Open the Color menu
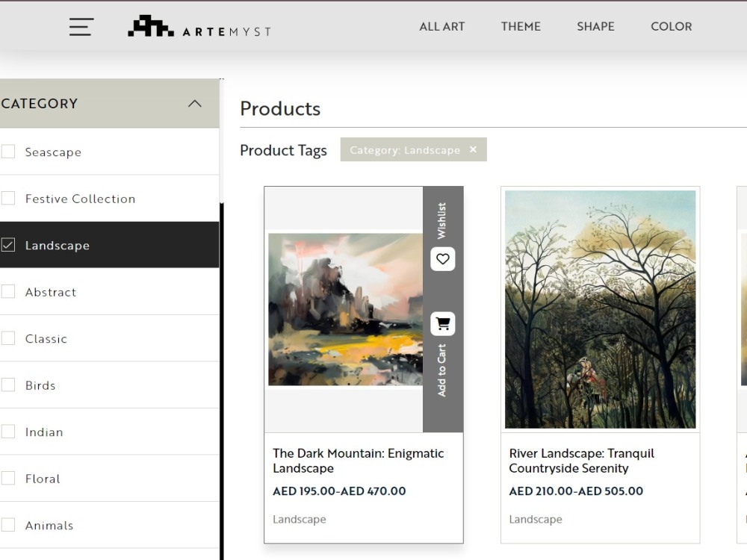 pyautogui.click(x=672, y=27)
